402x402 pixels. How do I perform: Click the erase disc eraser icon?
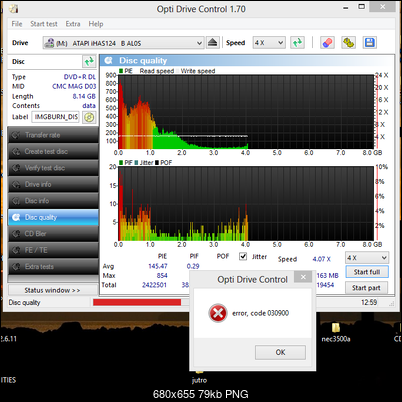327,43
